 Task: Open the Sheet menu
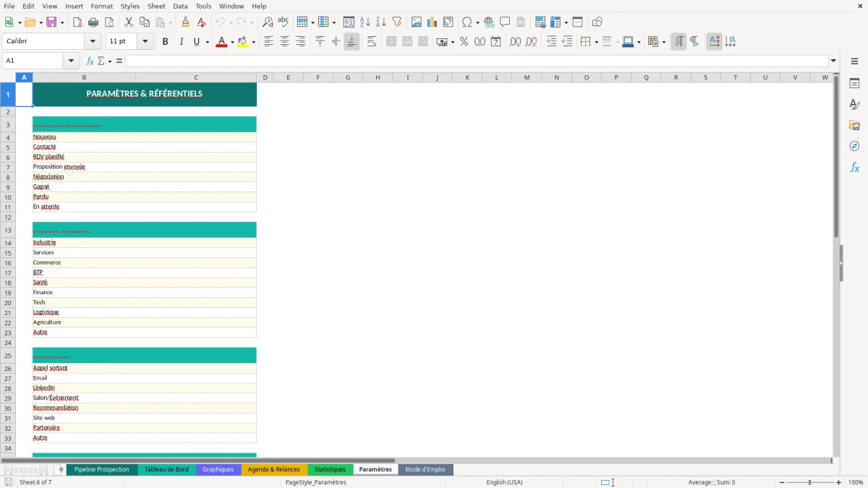(156, 6)
